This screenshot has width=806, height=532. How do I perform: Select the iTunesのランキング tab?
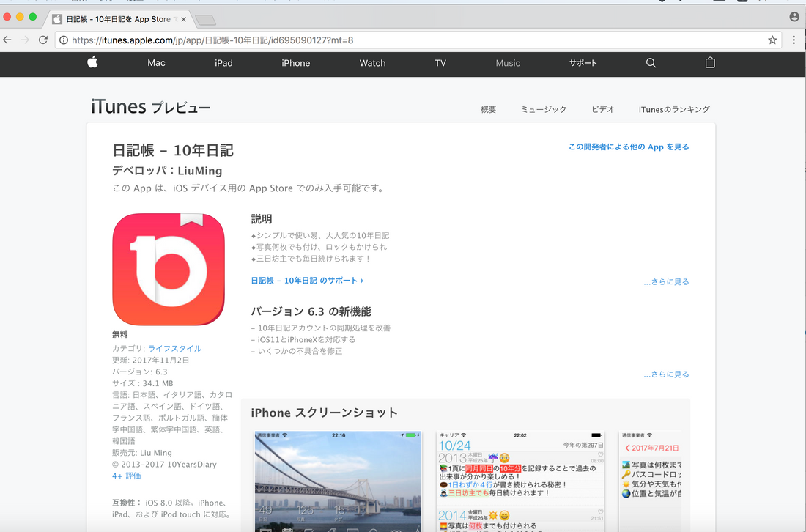coord(674,109)
